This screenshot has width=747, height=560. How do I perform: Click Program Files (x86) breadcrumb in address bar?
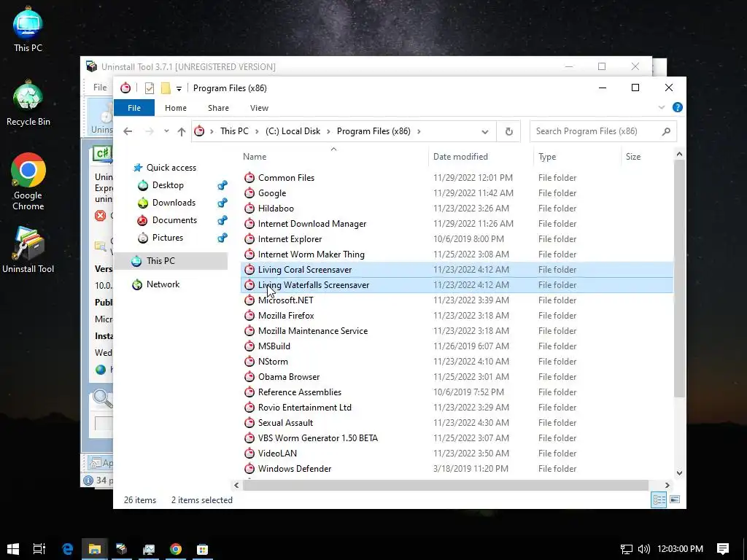coord(373,131)
